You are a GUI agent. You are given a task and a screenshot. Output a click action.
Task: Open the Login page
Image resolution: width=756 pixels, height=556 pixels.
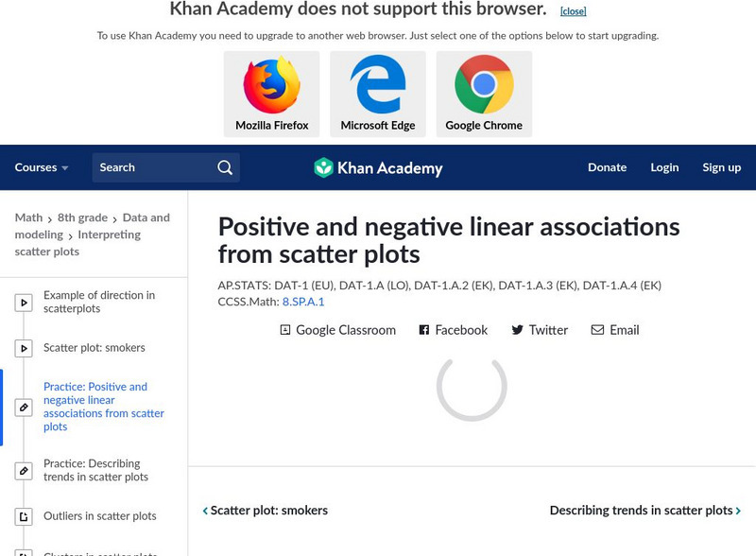pos(664,167)
